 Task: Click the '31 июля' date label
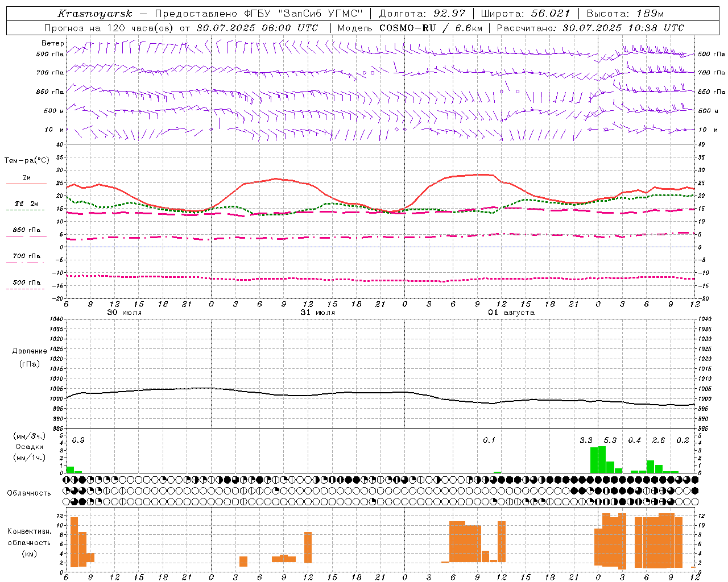click(317, 313)
